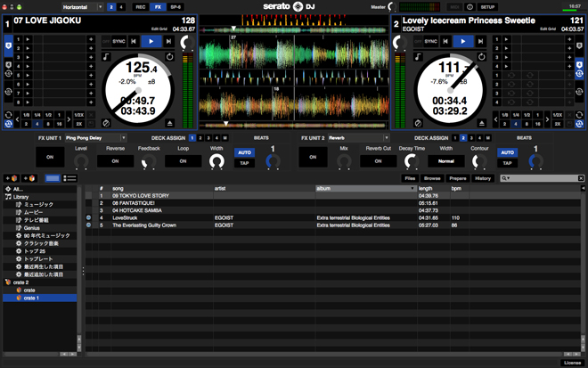Screen dimensions: 588x368
Task: Switch to the Prepare tab
Action: tap(457, 178)
